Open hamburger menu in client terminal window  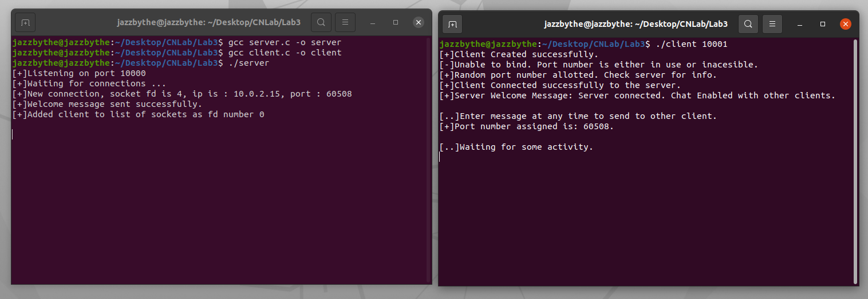click(772, 24)
